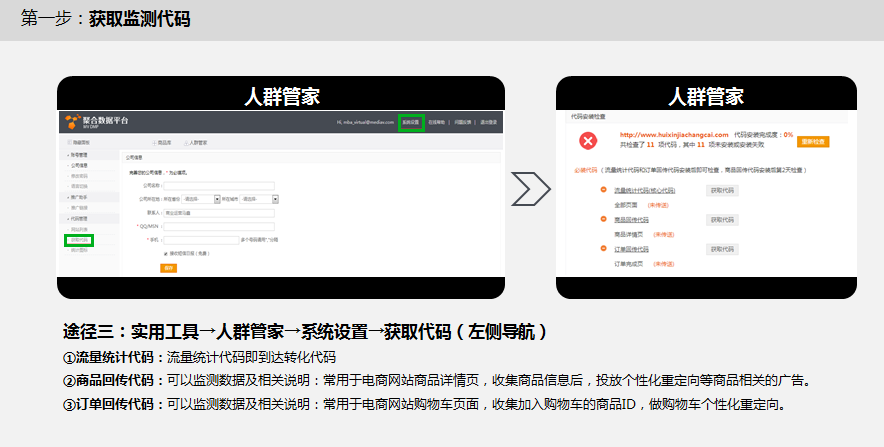This screenshot has width=884, height=447.
Task: Open the city (所在城市) dropdown
Action: click(x=258, y=198)
